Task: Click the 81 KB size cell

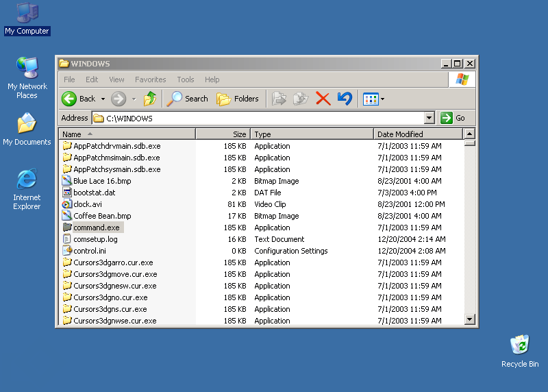Action: click(x=236, y=204)
